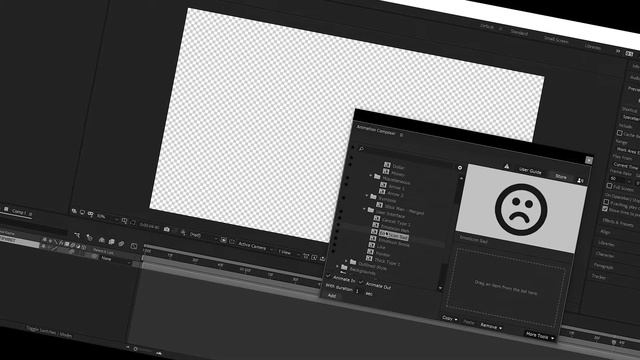Viewport: 640px width, 360px height.
Task: Enable the Cache Before Playback checkbox
Action: click(x=620, y=133)
